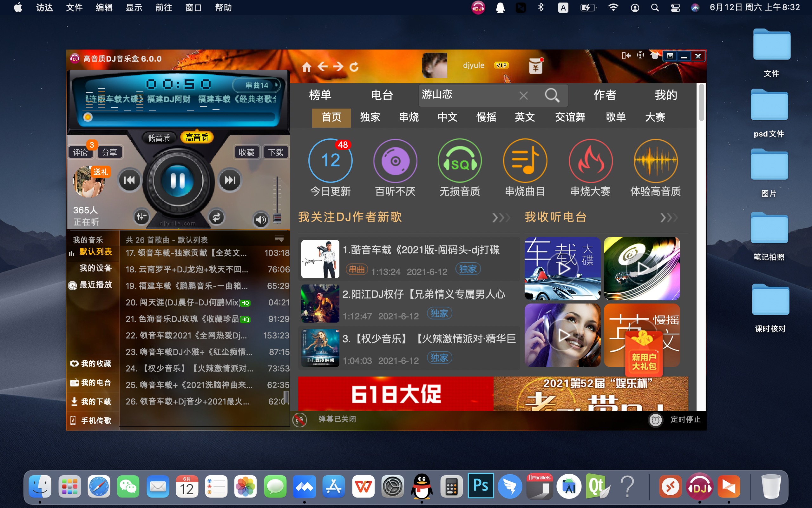This screenshot has width=812, height=508.
Task: Refresh the page with the reload icon
Action: [354, 67]
